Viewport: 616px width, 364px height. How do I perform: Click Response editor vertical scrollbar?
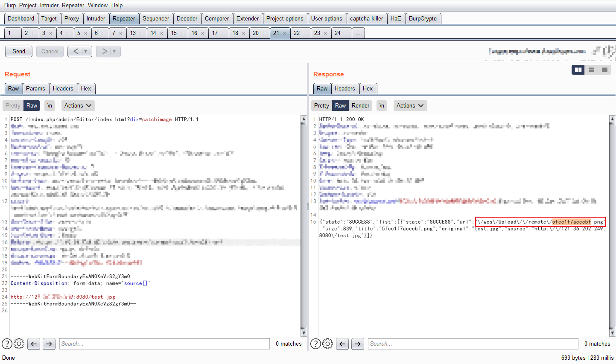(x=612, y=226)
